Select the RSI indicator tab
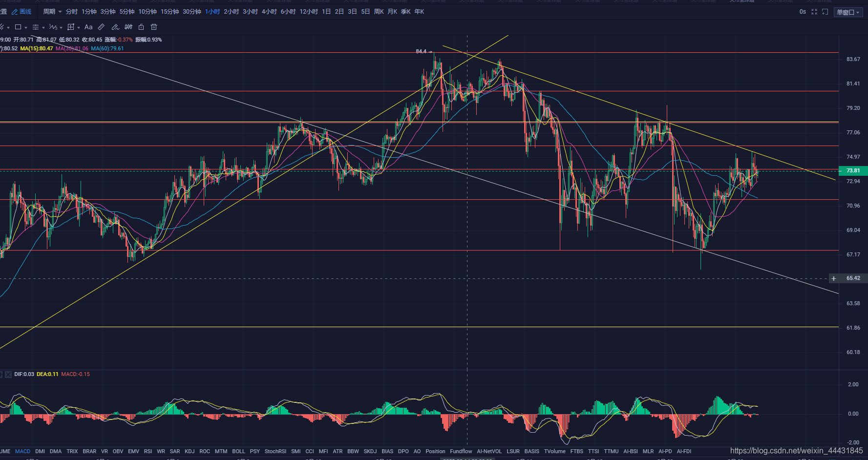 pos(148,452)
